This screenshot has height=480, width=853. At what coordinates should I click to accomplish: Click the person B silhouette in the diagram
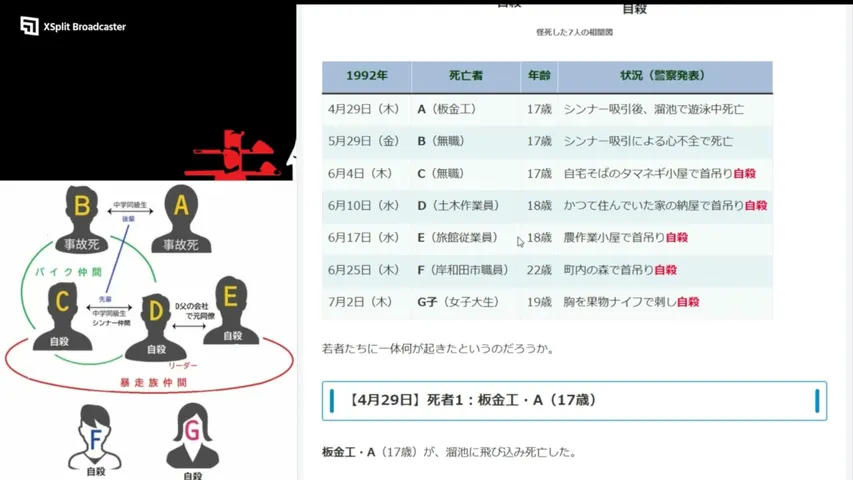[82, 219]
